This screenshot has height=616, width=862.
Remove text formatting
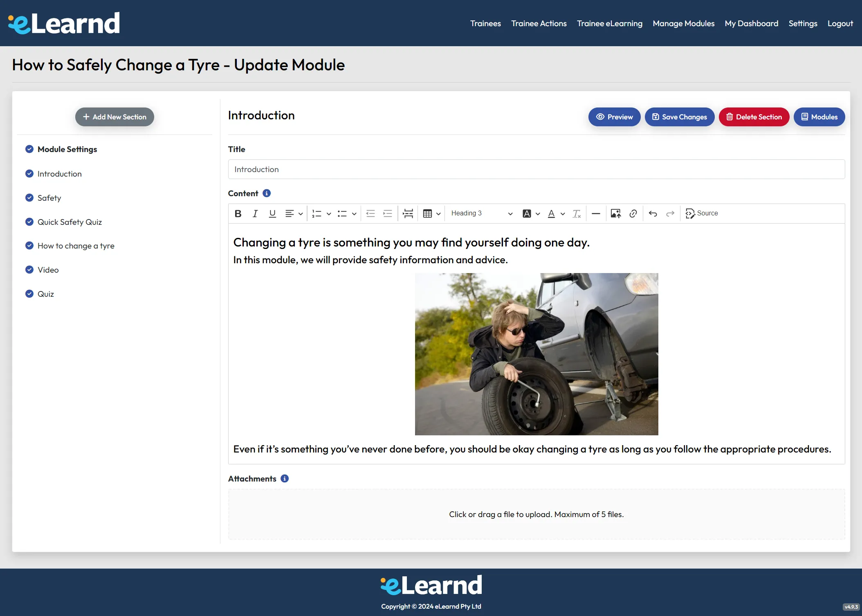pos(577,213)
